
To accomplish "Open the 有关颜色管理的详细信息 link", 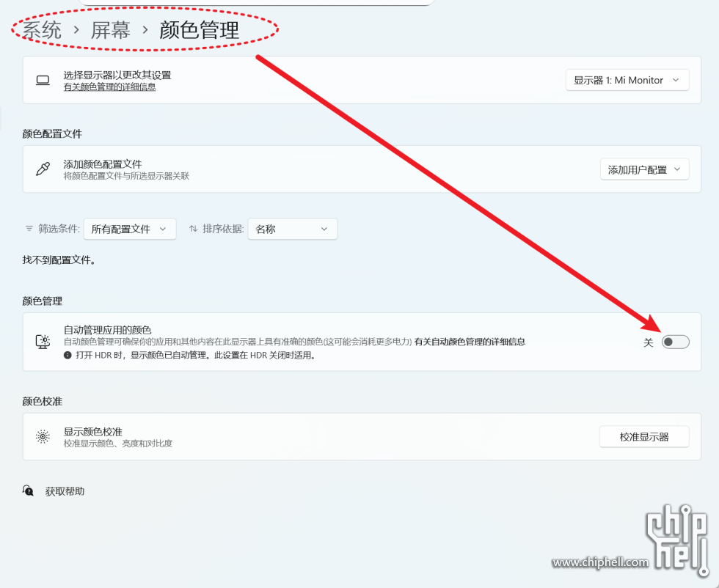I will tap(109, 87).
